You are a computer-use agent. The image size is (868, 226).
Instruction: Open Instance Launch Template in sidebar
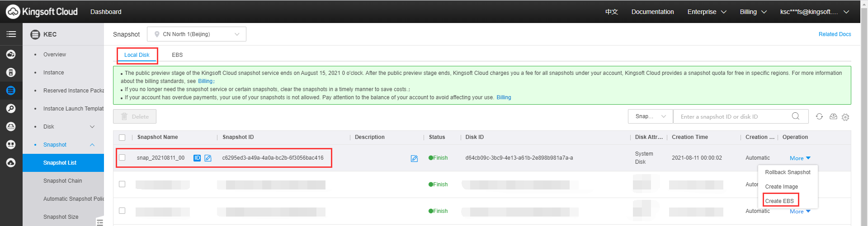[x=73, y=109]
